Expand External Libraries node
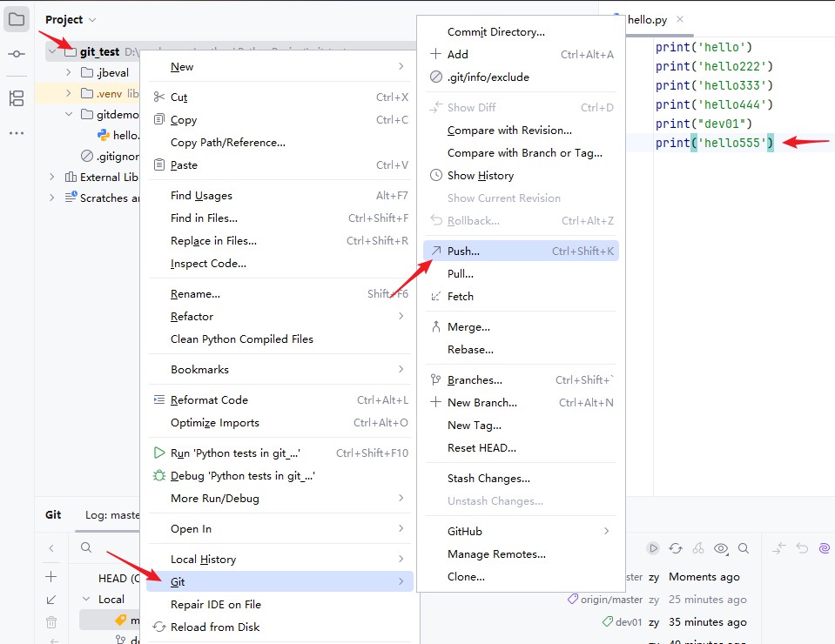The image size is (835, 644). pyautogui.click(x=51, y=177)
